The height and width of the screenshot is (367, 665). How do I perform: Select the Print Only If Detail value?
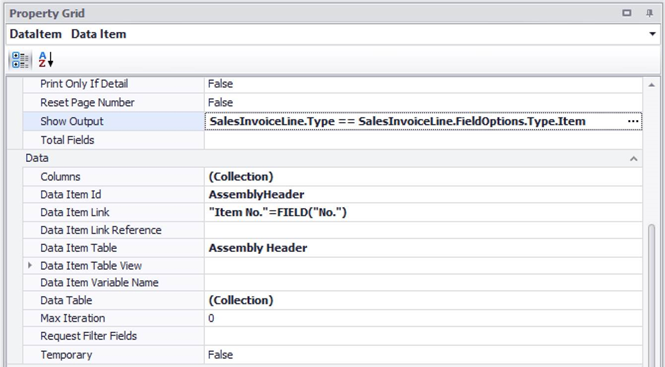click(x=423, y=84)
